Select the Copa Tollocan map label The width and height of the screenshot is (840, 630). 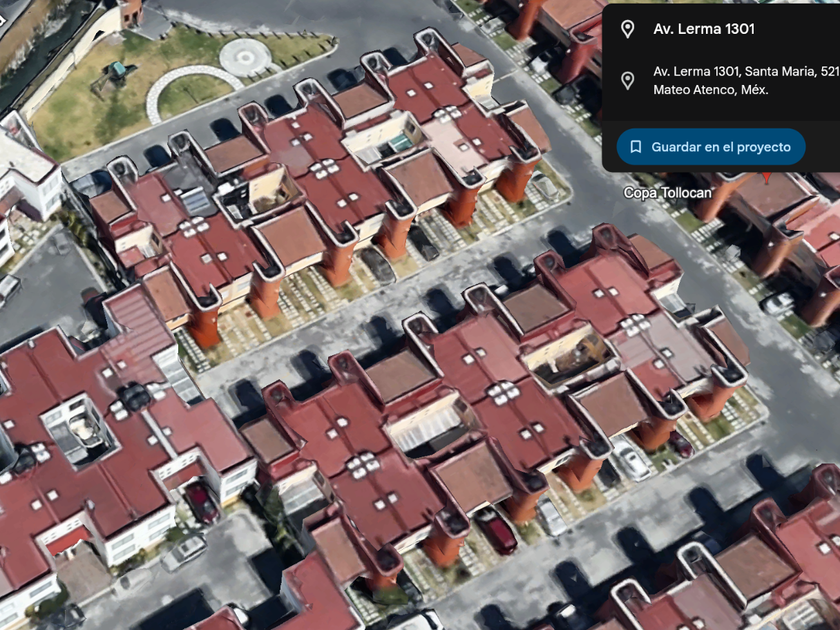668,192
